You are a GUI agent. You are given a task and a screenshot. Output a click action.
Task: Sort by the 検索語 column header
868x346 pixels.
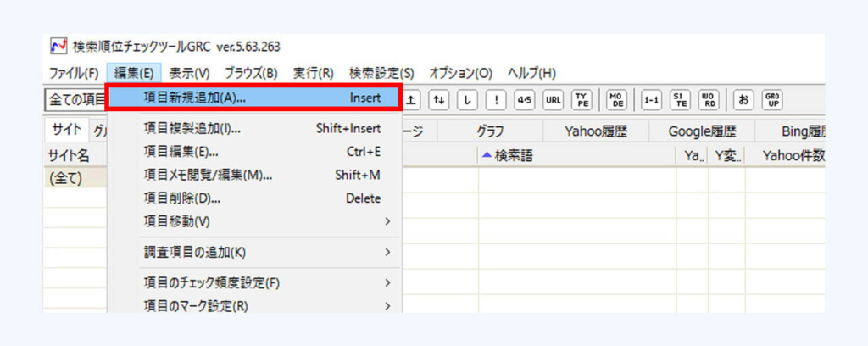click(577, 157)
